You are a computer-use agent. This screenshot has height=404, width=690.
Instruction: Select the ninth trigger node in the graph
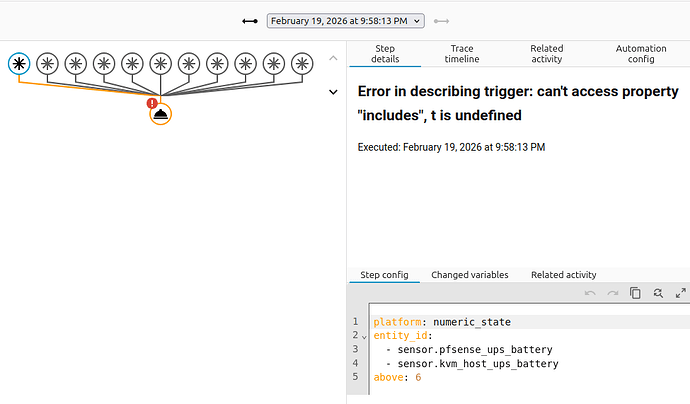click(x=246, y=64)
